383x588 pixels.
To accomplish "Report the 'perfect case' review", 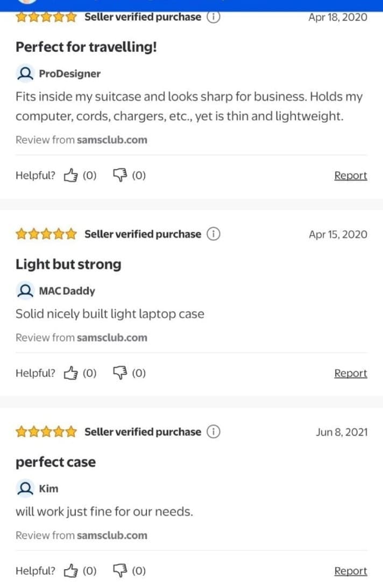I will (x=350, y=571).
